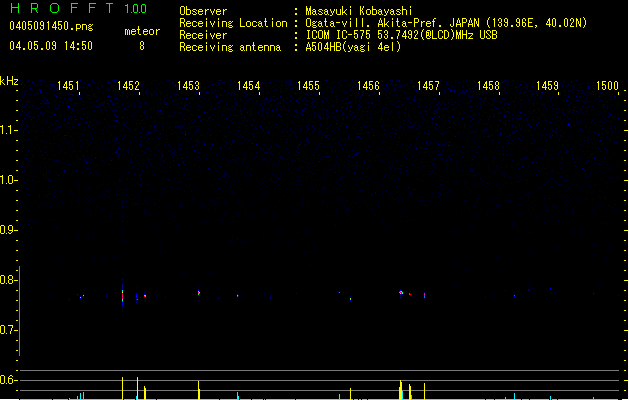Click the 1455 time axis label
Screen dimensions: 629x400
tap(308, 86)
